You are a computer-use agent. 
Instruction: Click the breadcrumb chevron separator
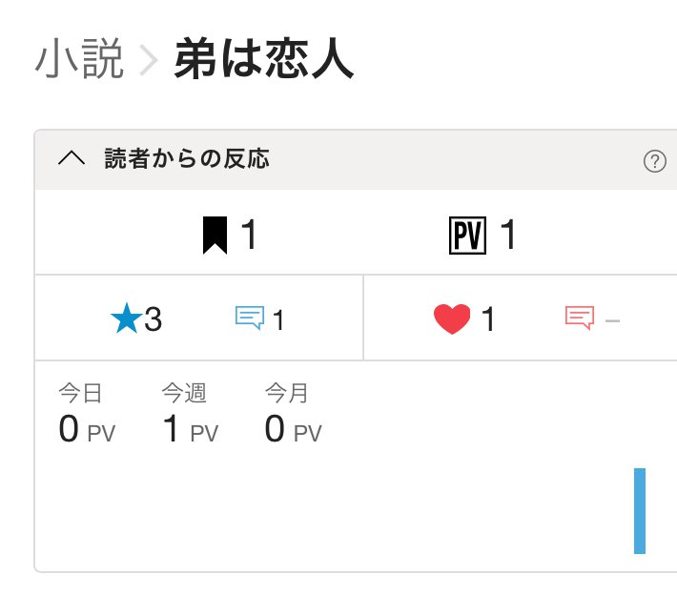(x=149, y=60)
